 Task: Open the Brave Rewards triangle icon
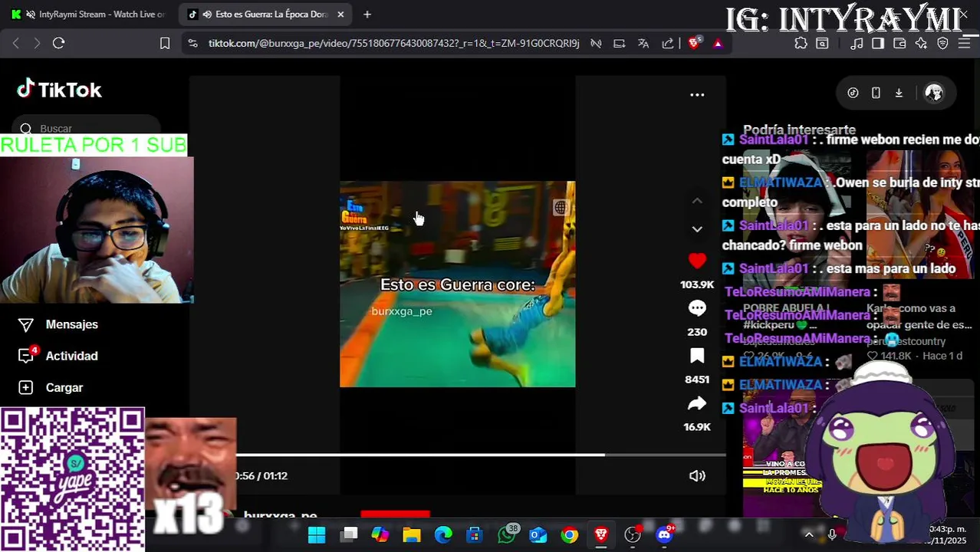[x=718, y=44]
